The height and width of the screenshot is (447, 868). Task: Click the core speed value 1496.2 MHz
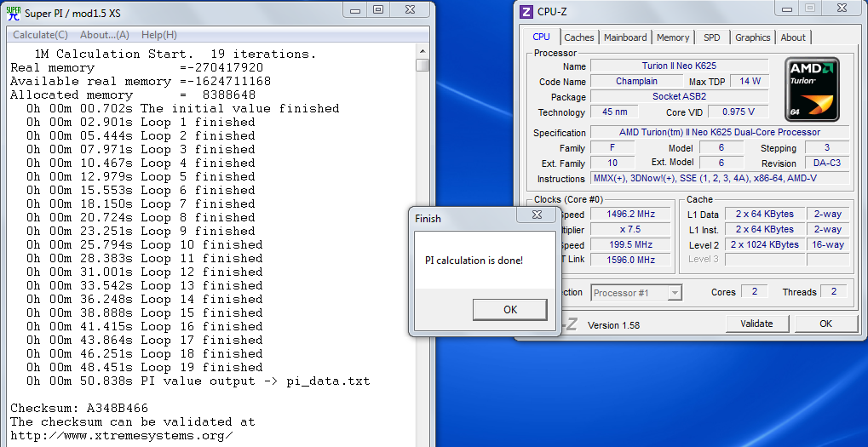pyautogui.click(x=630, y=214)
